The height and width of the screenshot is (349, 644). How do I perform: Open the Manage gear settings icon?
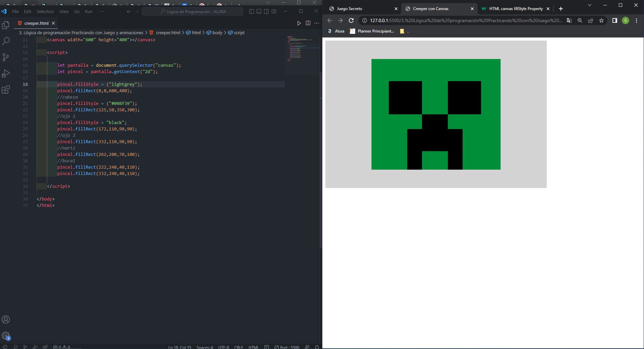coord(6,336)
